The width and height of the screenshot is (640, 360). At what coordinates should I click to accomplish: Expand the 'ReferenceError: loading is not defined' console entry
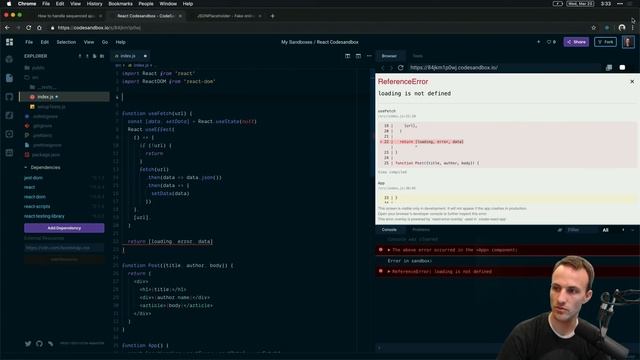click(x=389, y=271)
